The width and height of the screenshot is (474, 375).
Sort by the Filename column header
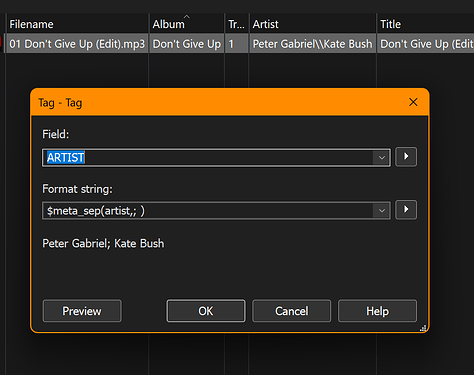point(77,24)
